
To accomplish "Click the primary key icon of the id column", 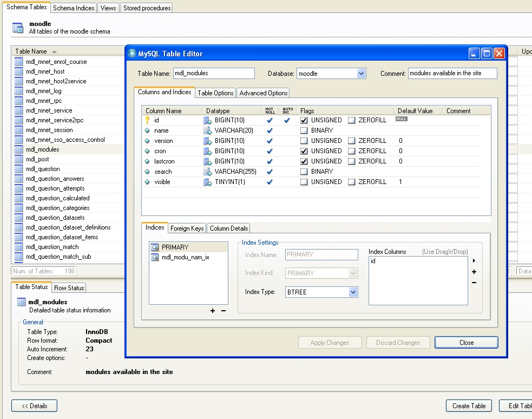I will click(x=147, y=120).
